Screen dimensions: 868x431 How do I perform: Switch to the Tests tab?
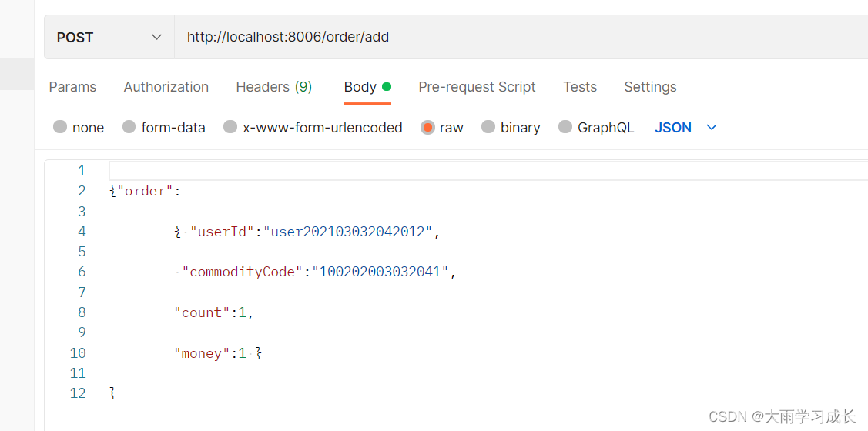click(x=580, y=87)
